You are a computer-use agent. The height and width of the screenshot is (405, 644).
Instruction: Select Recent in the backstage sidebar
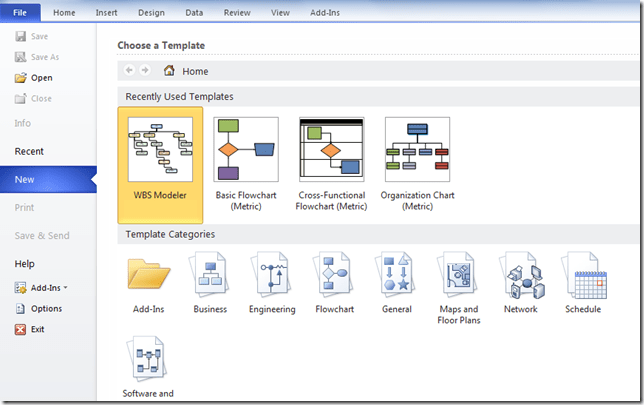click(29, 151)
